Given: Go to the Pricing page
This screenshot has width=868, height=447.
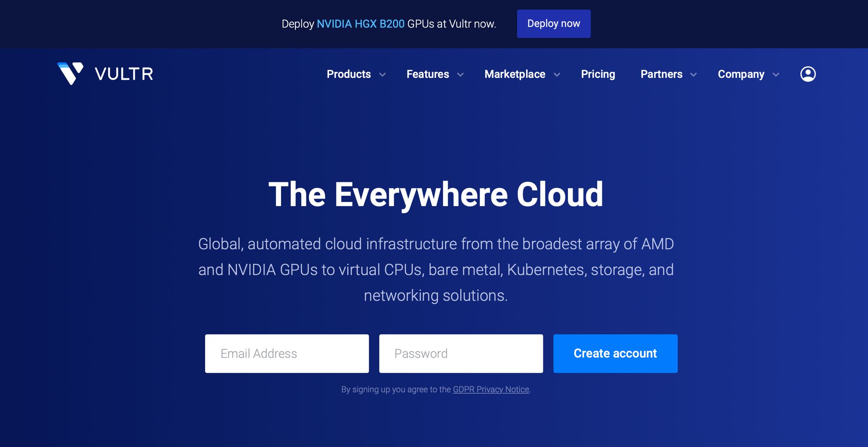Looking at the screenshot, I should (598, 74).
